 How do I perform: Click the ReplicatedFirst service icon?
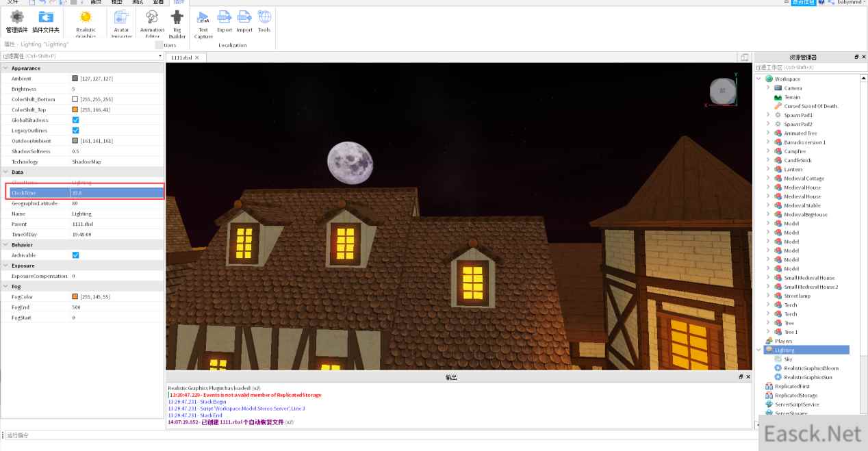769,386
